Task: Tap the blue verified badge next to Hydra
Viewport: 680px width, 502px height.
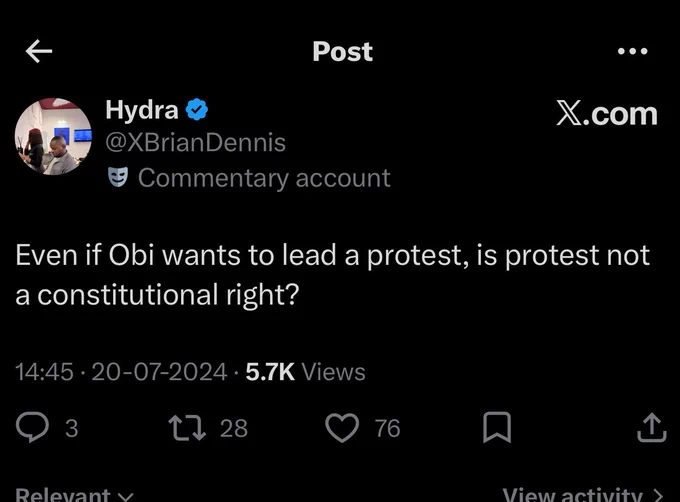Action: tap(197, 110)
